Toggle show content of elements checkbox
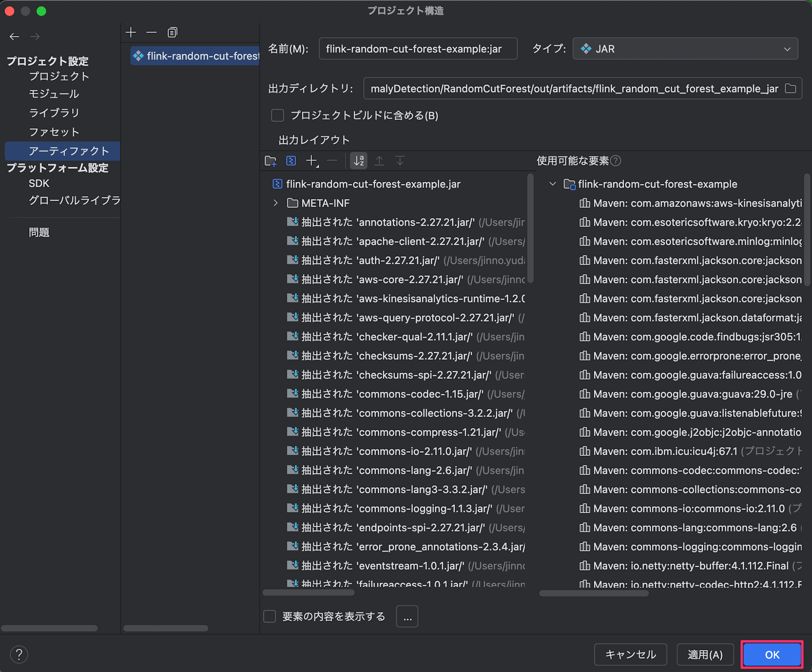The width and height of the screenshot is (812, 672). [270, 616]
